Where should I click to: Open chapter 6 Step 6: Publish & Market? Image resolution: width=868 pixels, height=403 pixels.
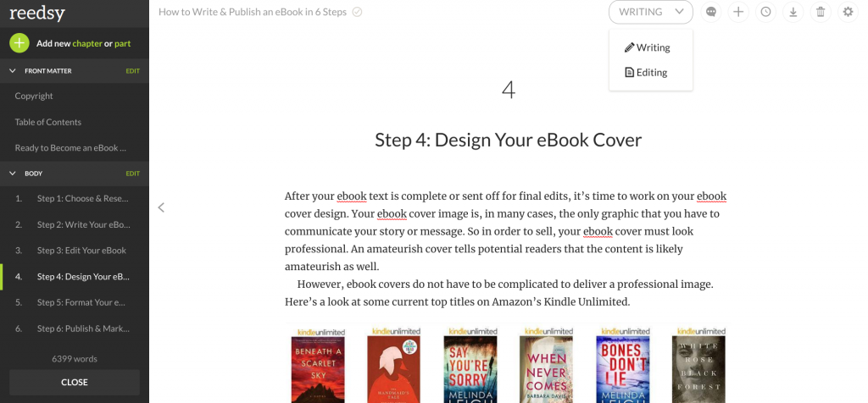coord(75,328)
